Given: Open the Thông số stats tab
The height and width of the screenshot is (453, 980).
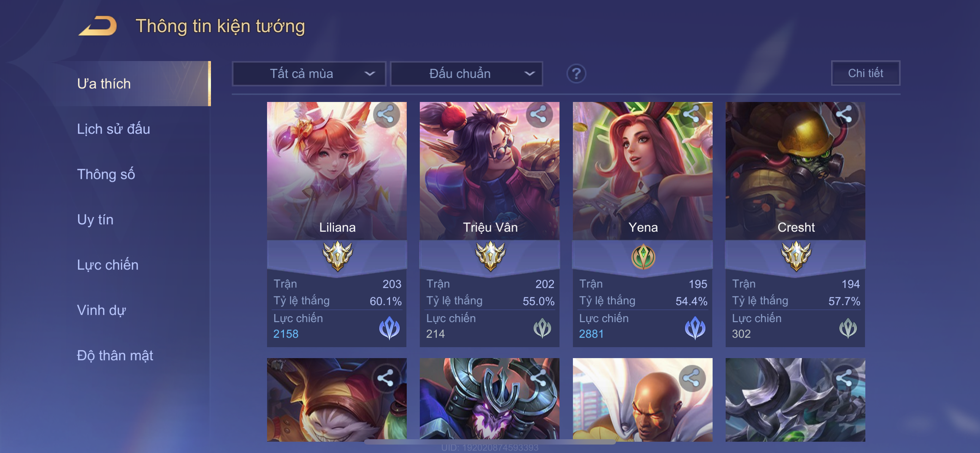Looking at the screenshot, I should pyautogui.click(x=106, y=174).
